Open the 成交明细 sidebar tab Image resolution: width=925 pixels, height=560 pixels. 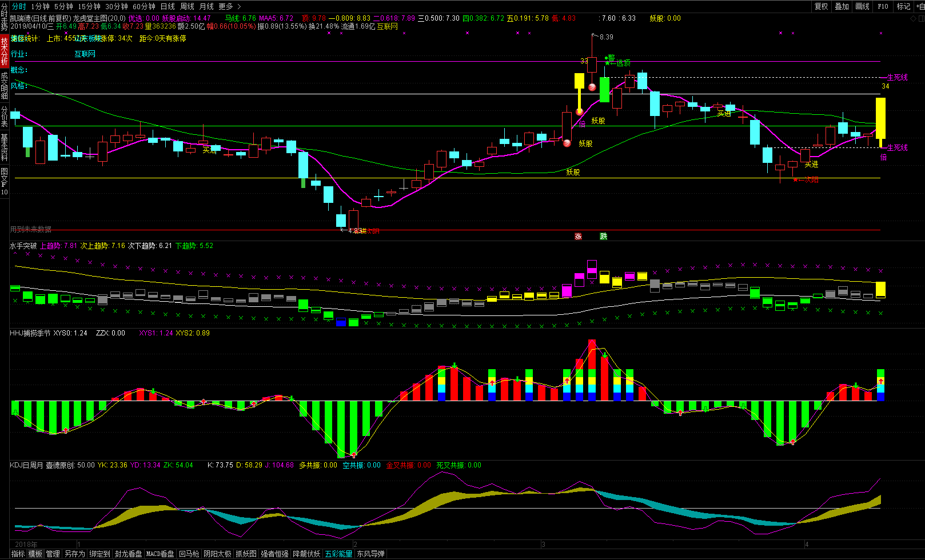[x=5, y=86]
